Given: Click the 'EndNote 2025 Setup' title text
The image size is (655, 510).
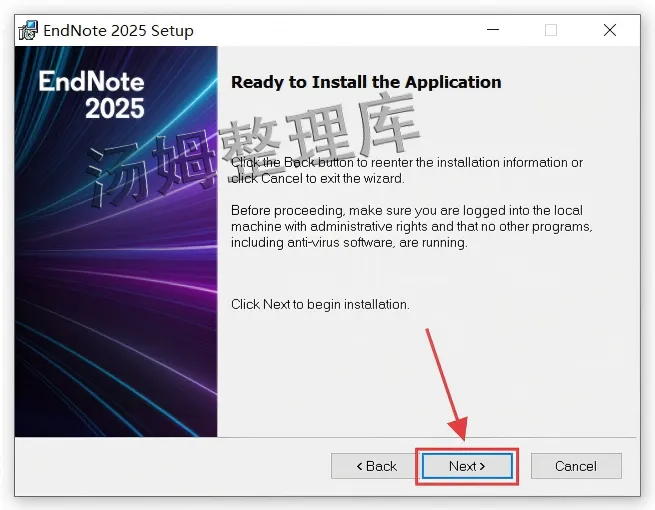Looking at the screenshot, I should click(x=118, y=30).
